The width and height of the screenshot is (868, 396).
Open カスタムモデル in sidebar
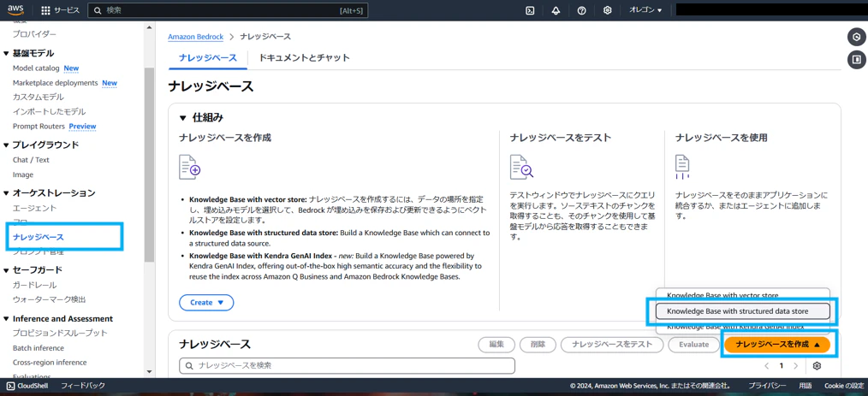[x=39, y=98]
